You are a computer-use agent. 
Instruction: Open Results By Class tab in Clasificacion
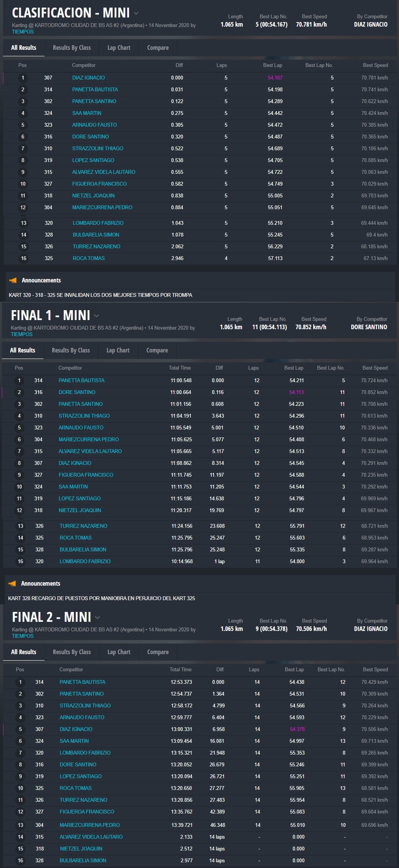[x=72, y=48]
